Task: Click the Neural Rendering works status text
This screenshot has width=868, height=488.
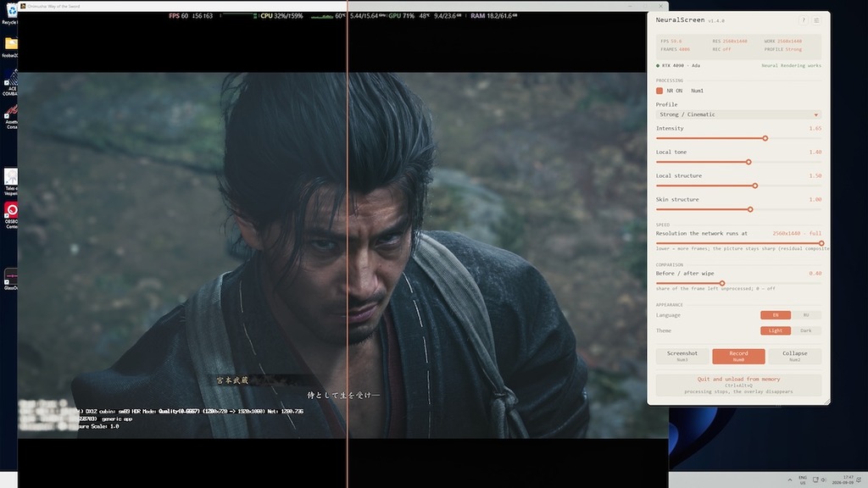Action: click(791, 66)
